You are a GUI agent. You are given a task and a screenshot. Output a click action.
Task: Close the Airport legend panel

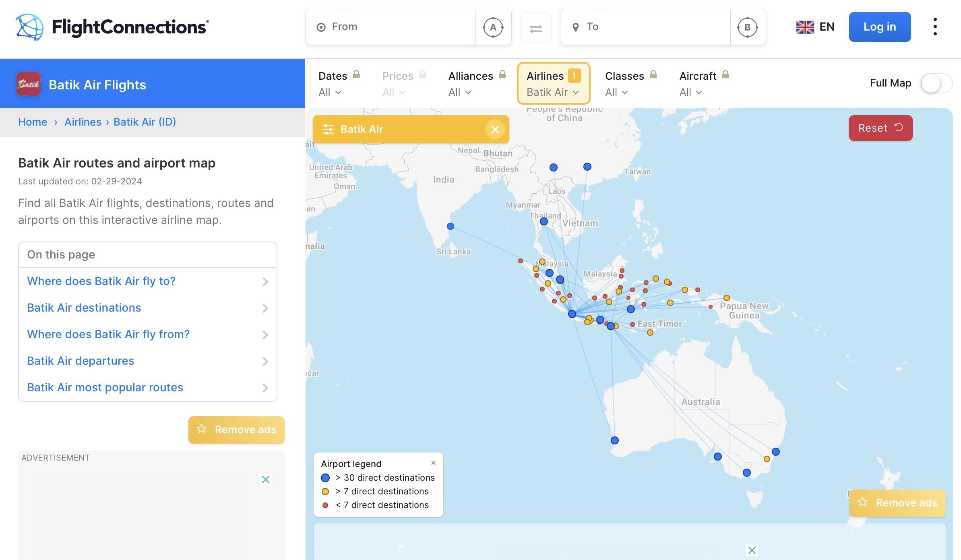(433, 463)
